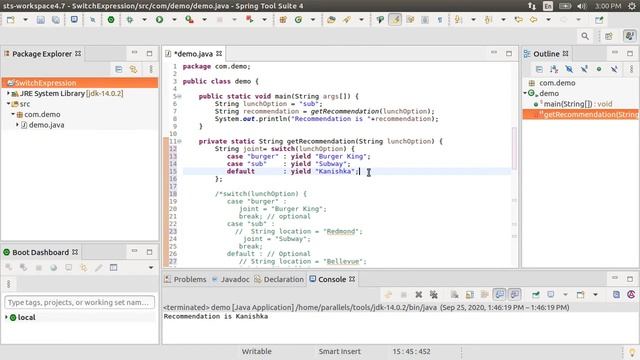Open dropdown arrow next to Debug icon
Viewport: 640px width, 360px height.
click(x=144, y=20)
